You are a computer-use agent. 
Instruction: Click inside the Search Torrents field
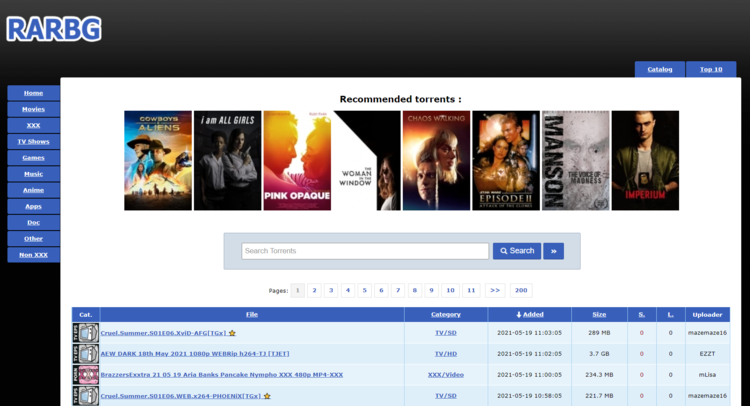pos(364,251)
